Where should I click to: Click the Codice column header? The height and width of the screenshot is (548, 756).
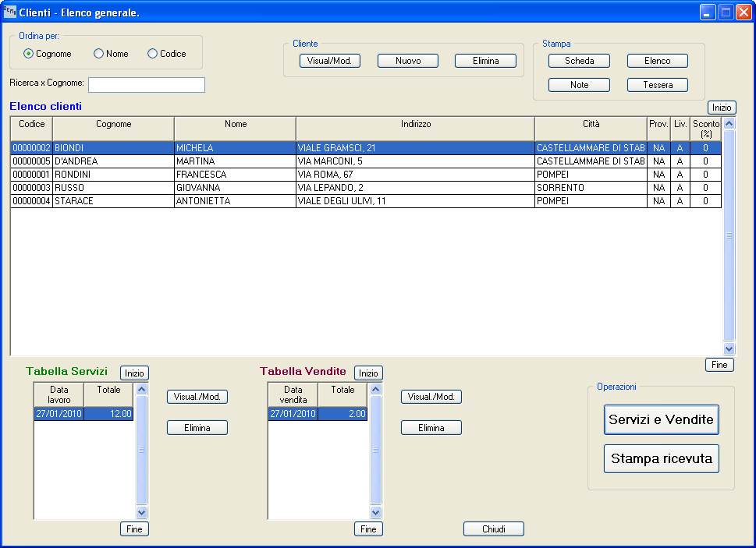(31, 129)
